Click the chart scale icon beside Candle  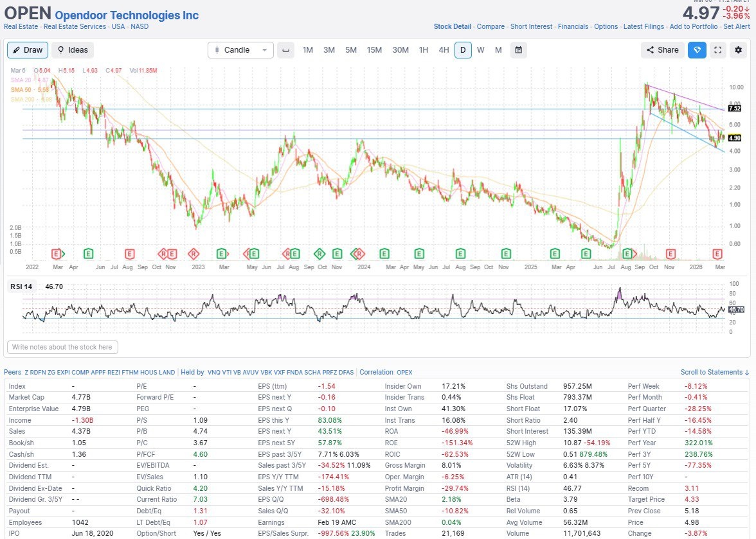point(286,50)
